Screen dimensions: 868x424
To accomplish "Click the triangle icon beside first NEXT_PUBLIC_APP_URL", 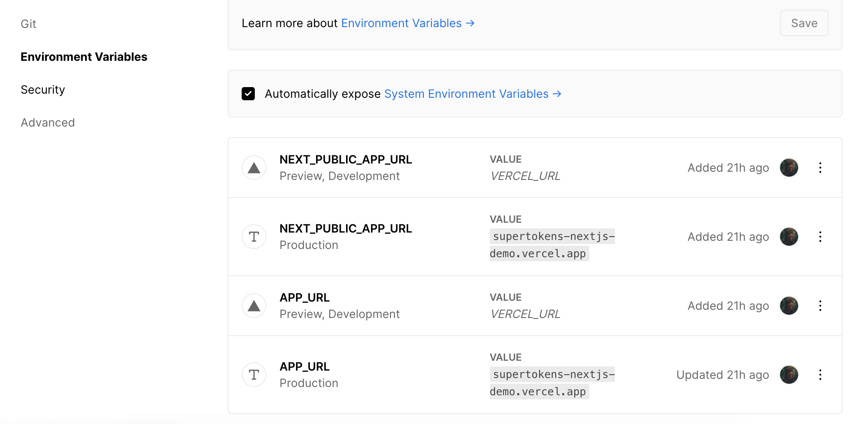I will point(254,168).
